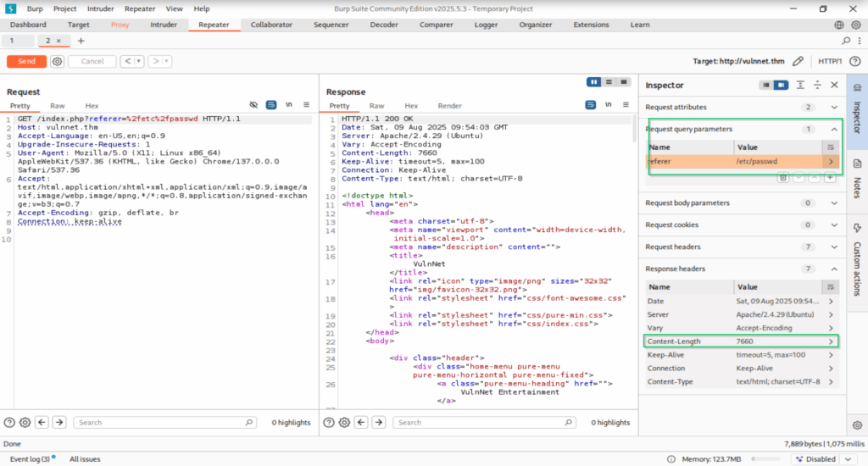This screenshot has width=868, height=466.
Task: Open Request panel hamburger menu
Action: point(306,104)
